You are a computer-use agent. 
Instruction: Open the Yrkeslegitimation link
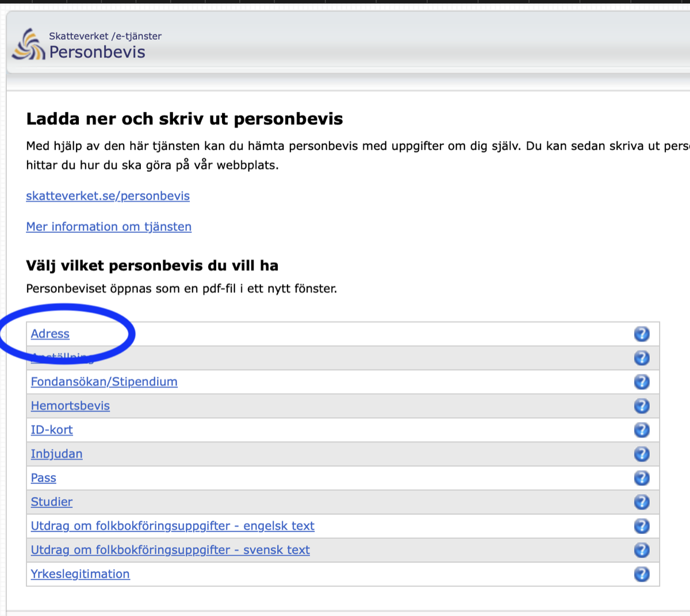(80, 574)
